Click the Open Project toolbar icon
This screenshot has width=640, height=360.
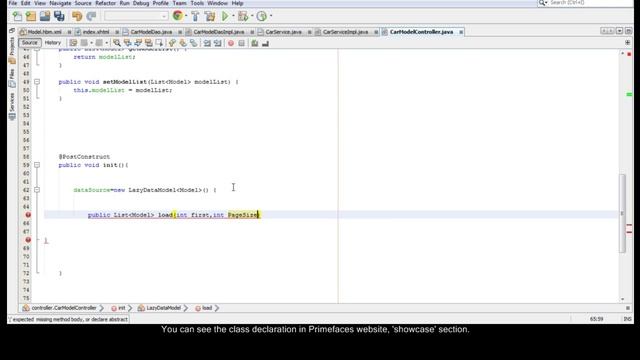click(45, 16)
